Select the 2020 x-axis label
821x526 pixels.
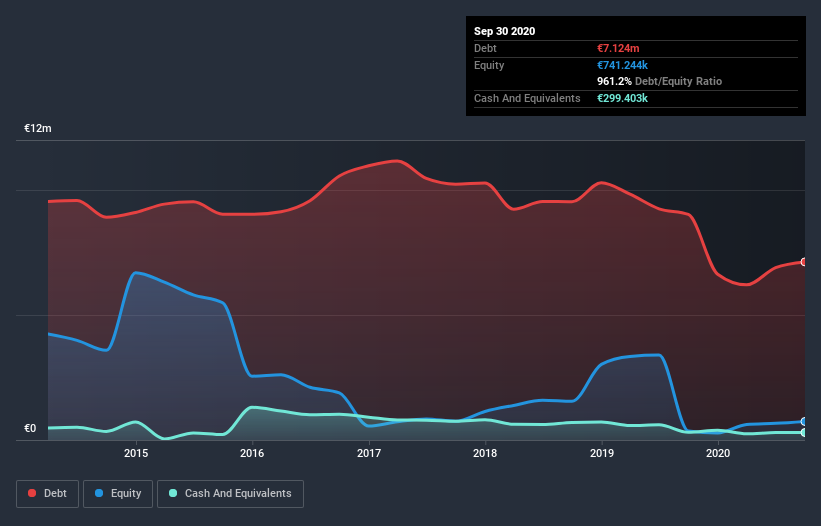click(718, 453)
